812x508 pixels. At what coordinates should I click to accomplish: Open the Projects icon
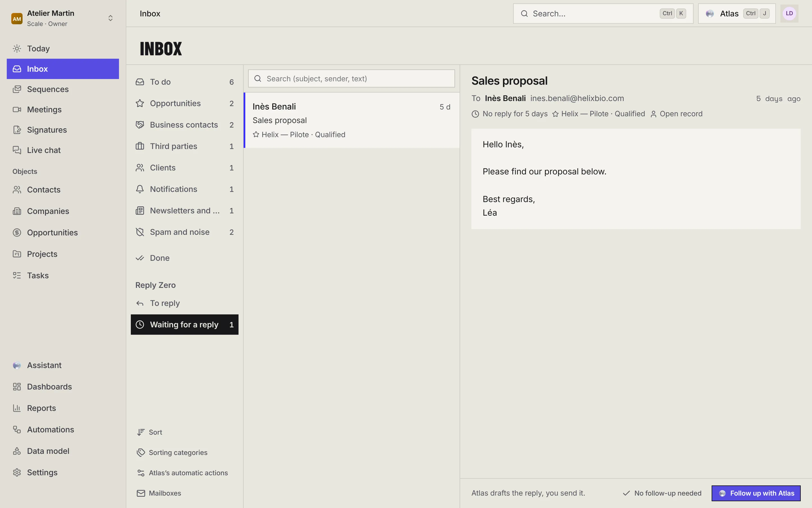[17, 254]
